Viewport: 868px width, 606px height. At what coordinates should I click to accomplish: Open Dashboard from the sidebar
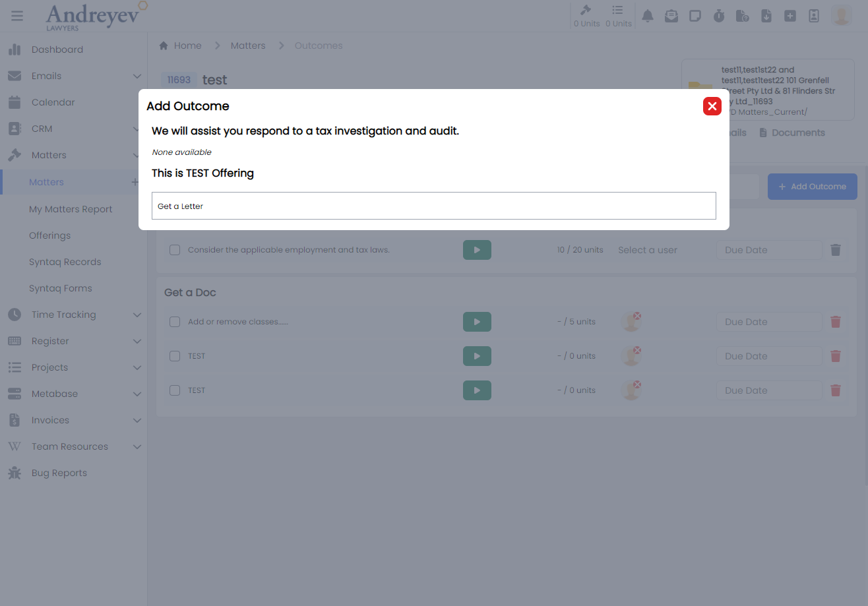click(57, 49)
